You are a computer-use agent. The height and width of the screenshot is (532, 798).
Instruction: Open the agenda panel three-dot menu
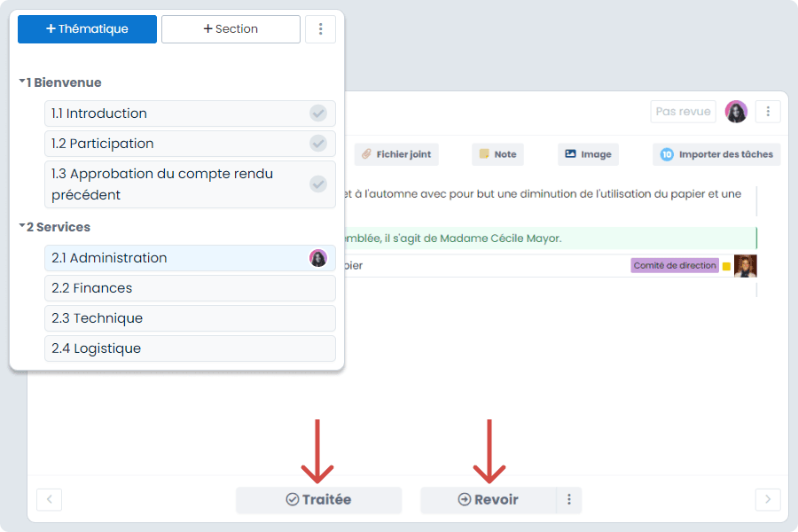click(320, 29)
